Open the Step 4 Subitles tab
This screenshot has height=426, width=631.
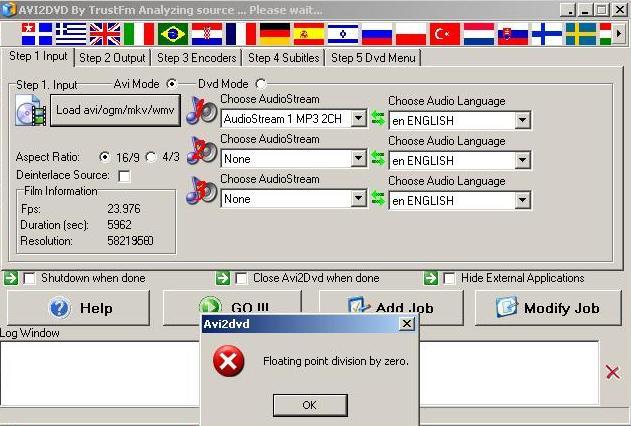click(284, 58)
